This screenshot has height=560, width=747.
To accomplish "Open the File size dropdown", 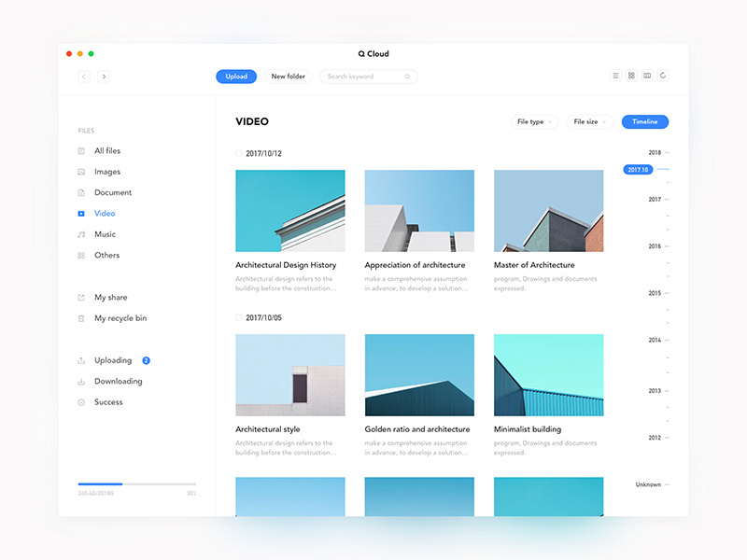I will point(590,122).
